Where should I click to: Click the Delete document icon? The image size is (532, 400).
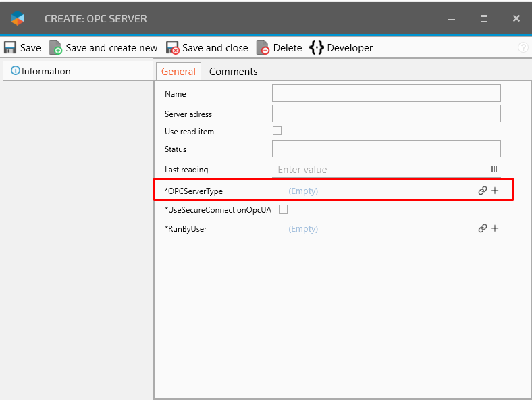pyautogui.click(x=263, y=48)
